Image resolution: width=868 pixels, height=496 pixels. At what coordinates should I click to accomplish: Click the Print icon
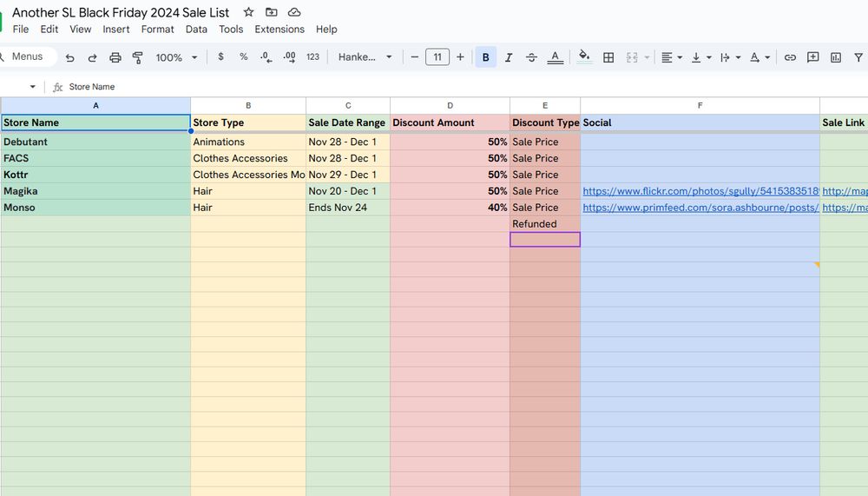(x=115, y=57)
